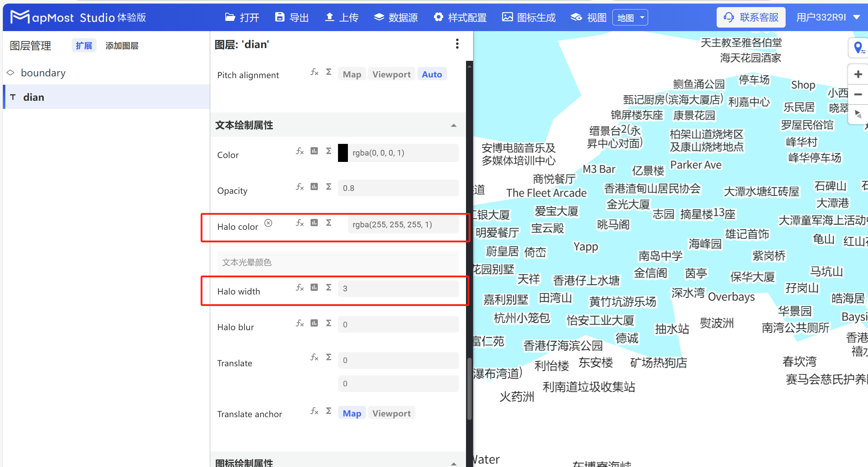
Task: Collapse the 文本绘制属性 section
Action: (x=454, y=125)
